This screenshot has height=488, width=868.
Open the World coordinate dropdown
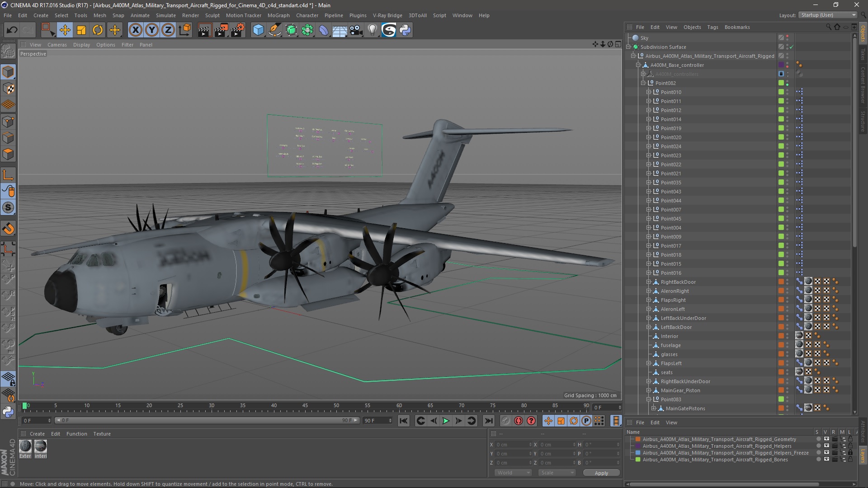pyautogui.click(x=513, y=473)
